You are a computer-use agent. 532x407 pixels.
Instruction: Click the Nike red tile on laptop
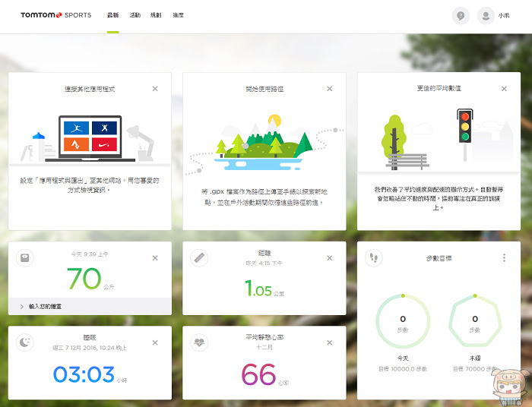104,144
